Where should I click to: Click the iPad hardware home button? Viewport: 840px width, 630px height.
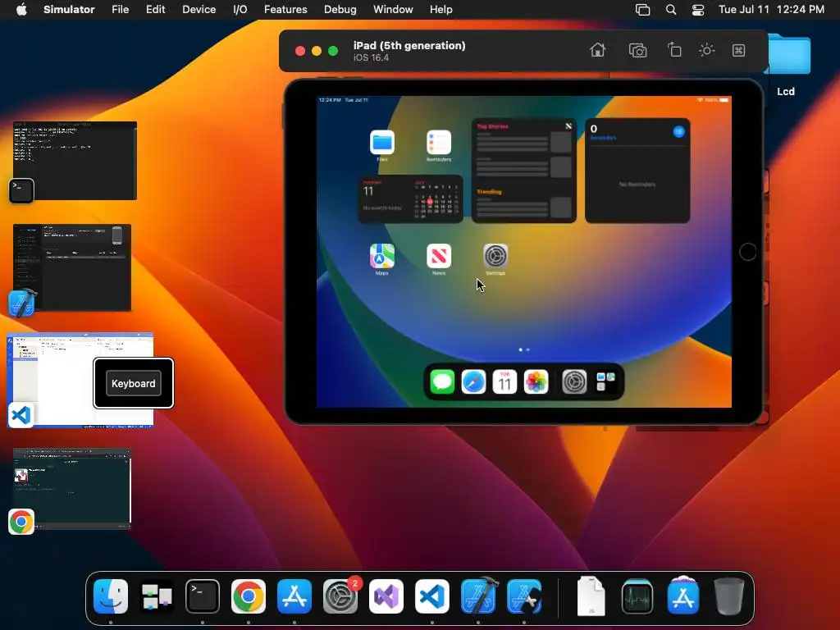pos(748,252)
